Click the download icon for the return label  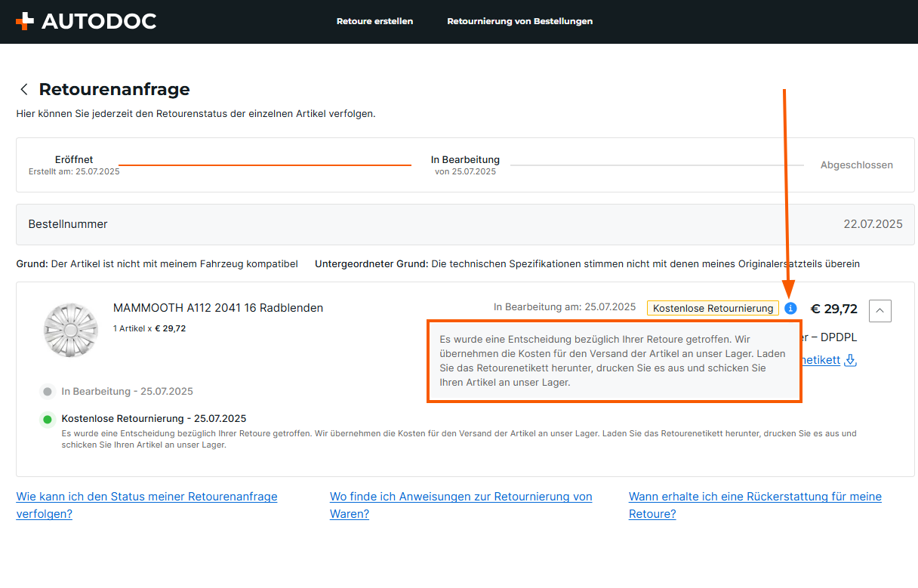pyautogui.click(x=851, y=360)
